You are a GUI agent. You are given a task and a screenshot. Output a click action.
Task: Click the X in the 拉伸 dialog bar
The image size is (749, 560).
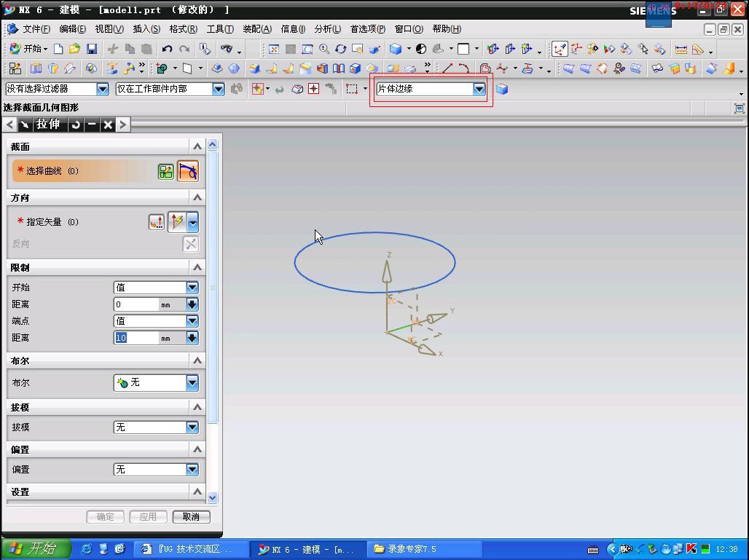click(108, 125)
